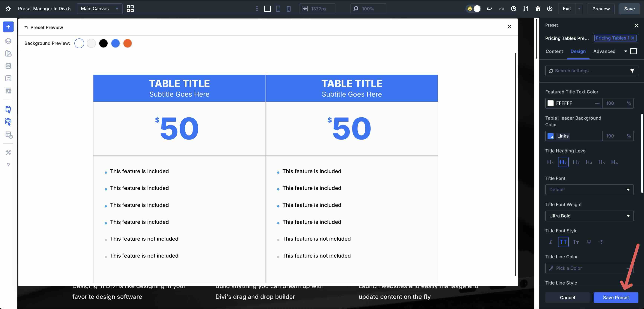Expand the Title Font Weight dropdown
The height and width of the screenshot is (309, 644).
589,216
